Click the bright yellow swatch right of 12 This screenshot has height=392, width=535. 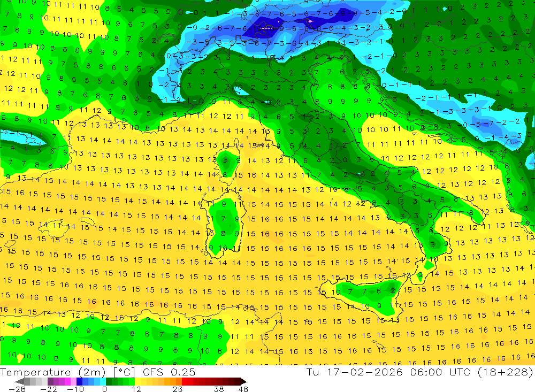click(138, 381)
